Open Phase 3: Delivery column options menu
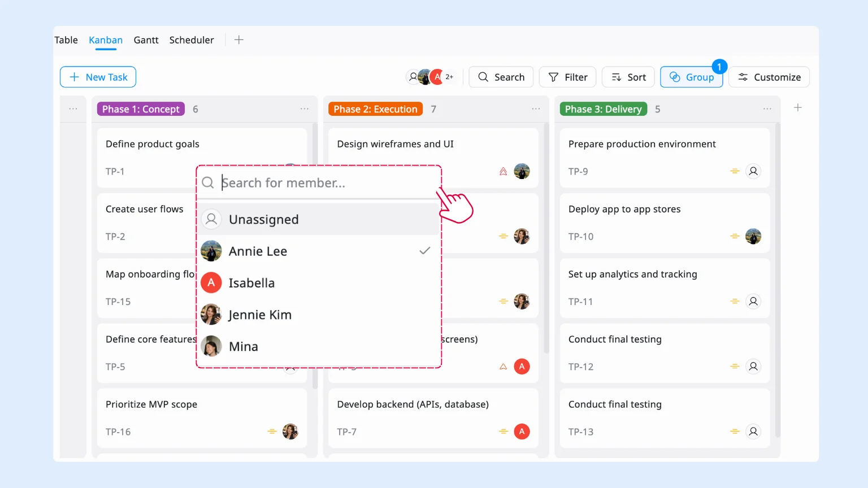Image resolution: width=868 pixels, height=488 pixels. [x=767, y=109]
